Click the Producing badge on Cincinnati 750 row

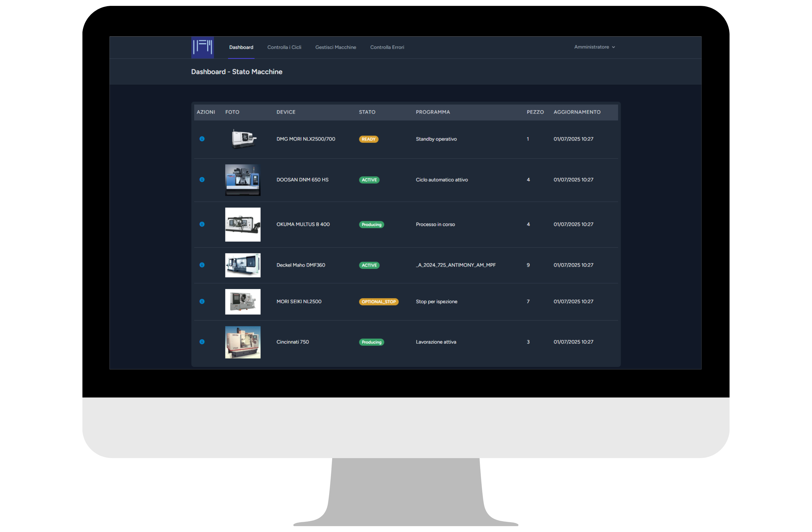point(371,342)
